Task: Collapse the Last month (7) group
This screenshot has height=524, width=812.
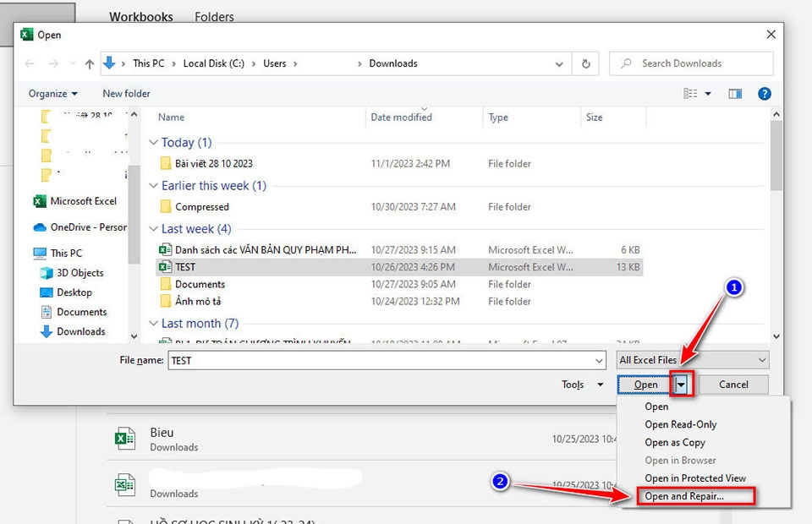Action: [153, 324]
